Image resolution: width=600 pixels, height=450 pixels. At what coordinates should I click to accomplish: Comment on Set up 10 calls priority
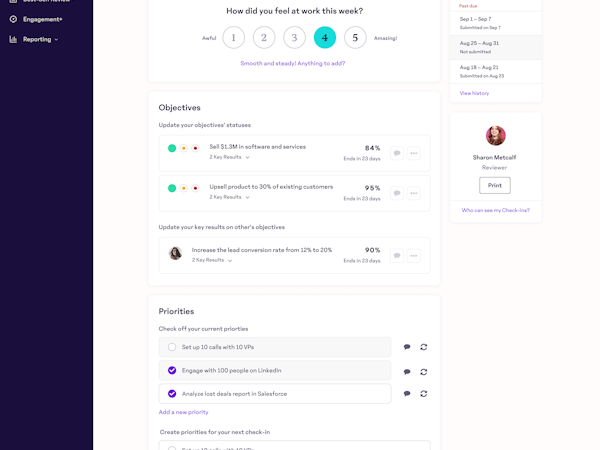pyautogui.click(x=407, y=347)
